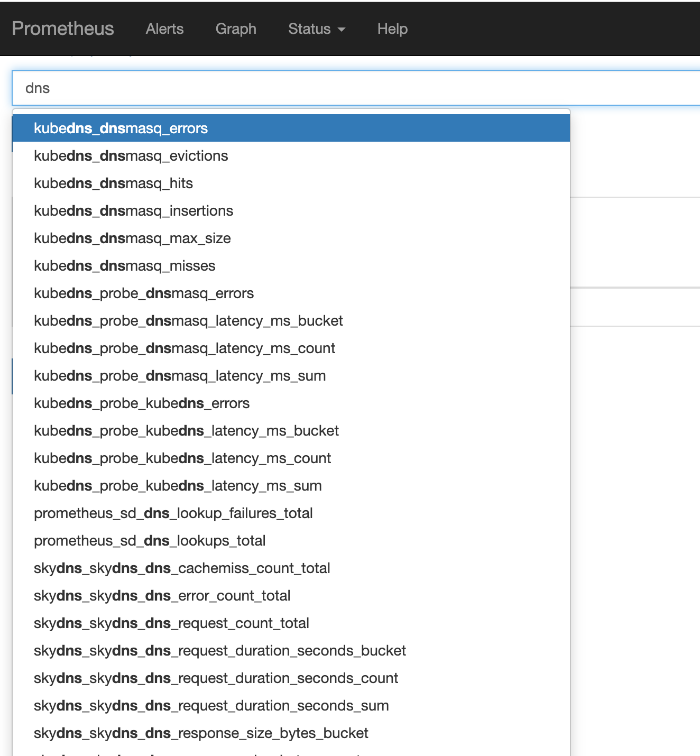This screenshot has height=756, width=700.
Task: Open the Graph page
Action: [x=236, y=29]
